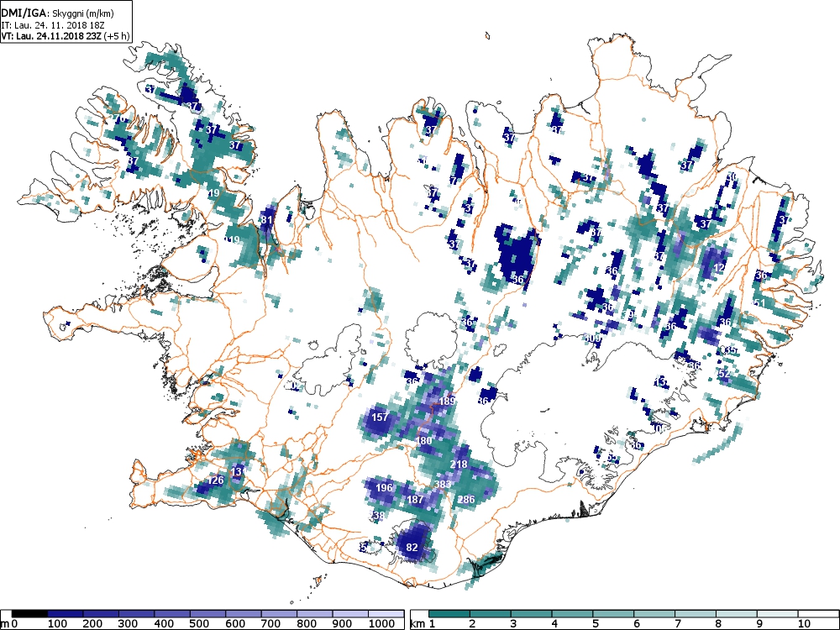Click the 82 value near the south coast
840x630 pixels.
click(x=412, y=548)
